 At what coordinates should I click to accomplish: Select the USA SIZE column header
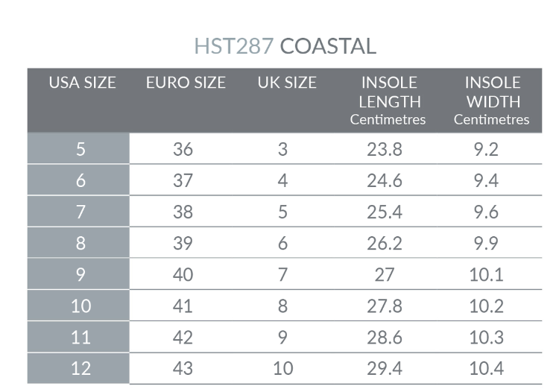(82, 83)
